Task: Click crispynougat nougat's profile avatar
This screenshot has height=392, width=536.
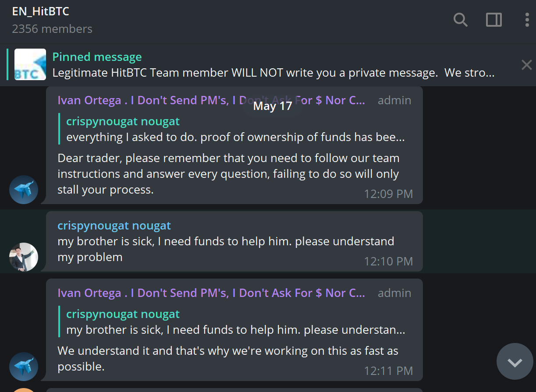Action: pyautogui.click(x=24, y=257)
